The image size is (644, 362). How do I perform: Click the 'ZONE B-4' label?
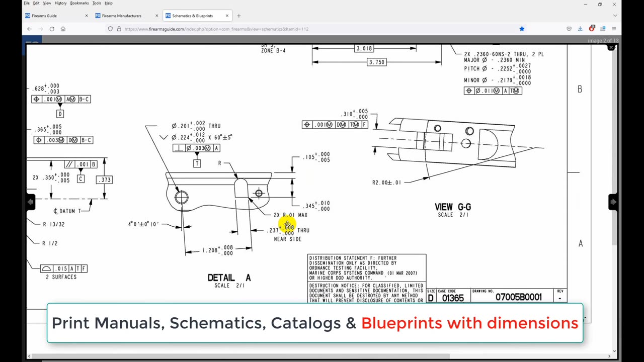273,50
